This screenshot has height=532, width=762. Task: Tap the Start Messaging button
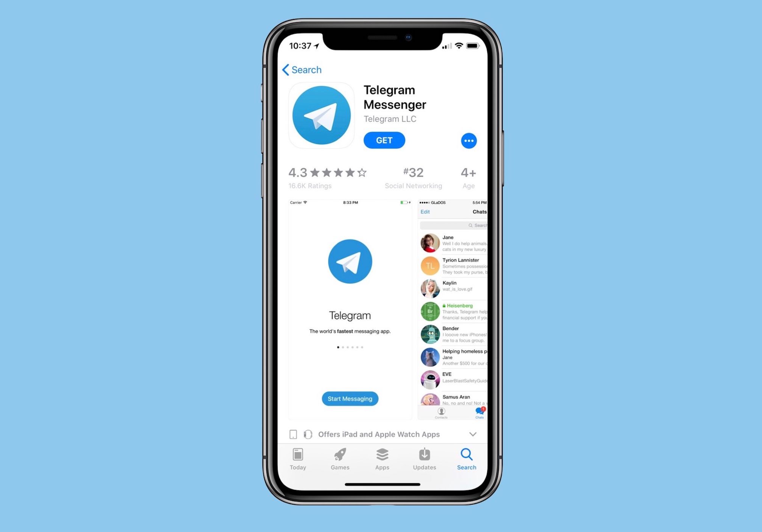pyautogui.click(x=350, y=398)
